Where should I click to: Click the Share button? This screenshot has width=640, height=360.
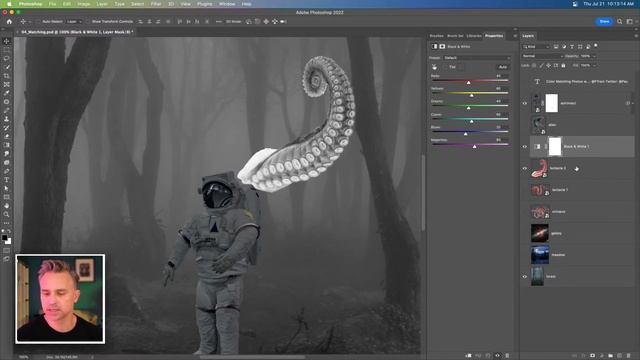[x=604, y=21]
